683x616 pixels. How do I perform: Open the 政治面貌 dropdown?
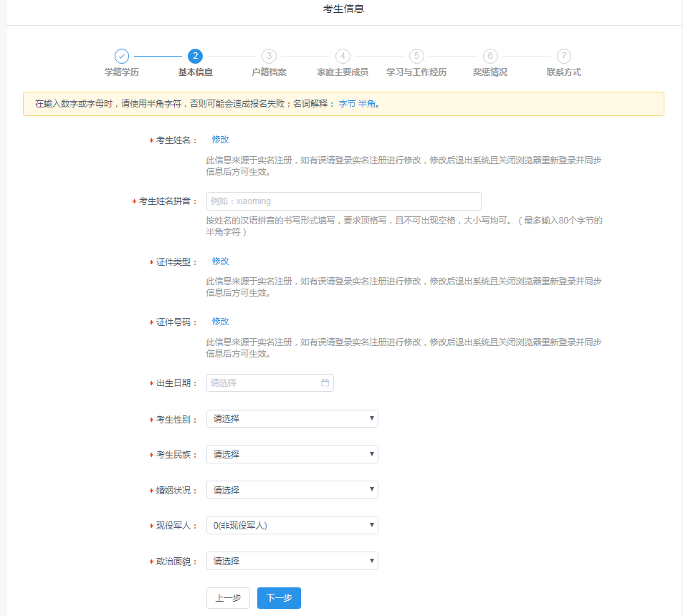[292, 561]
